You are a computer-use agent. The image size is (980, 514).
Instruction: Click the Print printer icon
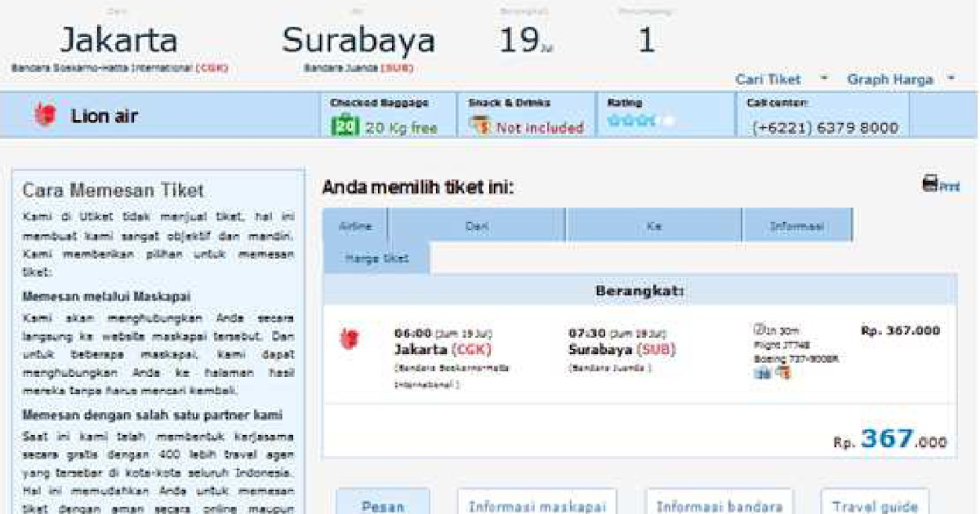coord(930,184)
